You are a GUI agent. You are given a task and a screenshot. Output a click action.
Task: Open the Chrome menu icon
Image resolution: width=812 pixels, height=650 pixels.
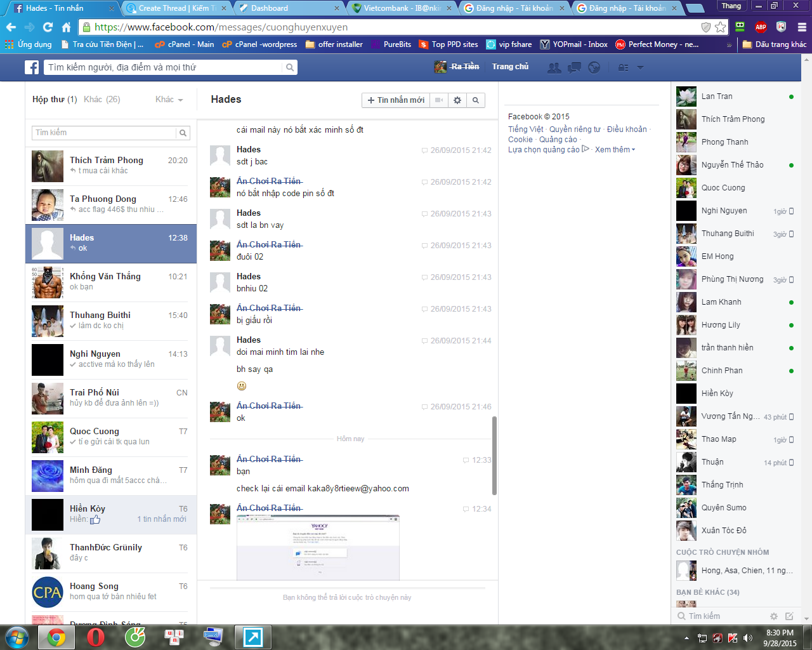pos(802,27)
